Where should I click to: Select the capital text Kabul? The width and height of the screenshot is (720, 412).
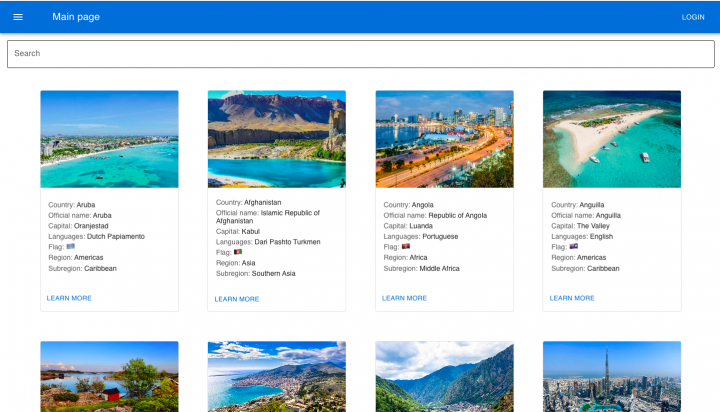coord(251,231)
